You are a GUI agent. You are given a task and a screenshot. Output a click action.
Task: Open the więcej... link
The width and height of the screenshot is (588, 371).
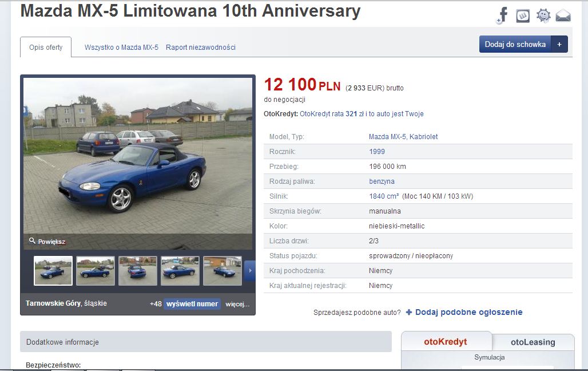(237, 304)
